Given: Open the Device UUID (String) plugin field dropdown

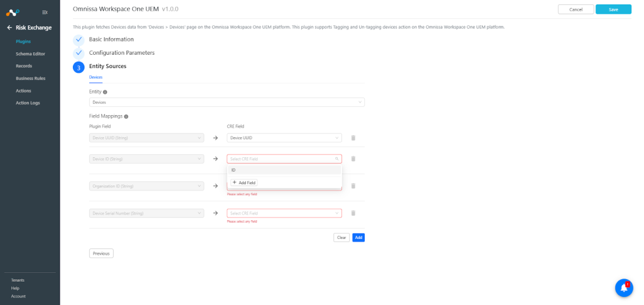Looking at the screenshot, I should [147, 138].
